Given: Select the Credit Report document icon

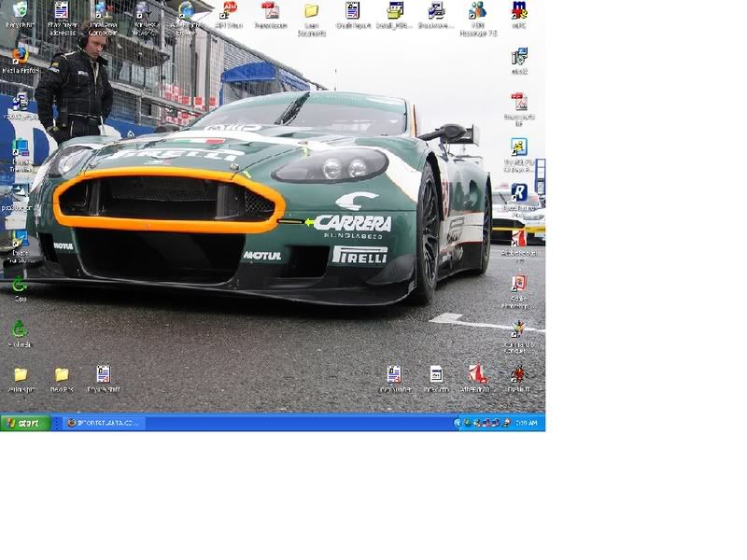Looking at the screenshot, I should [x=352, y=11].
